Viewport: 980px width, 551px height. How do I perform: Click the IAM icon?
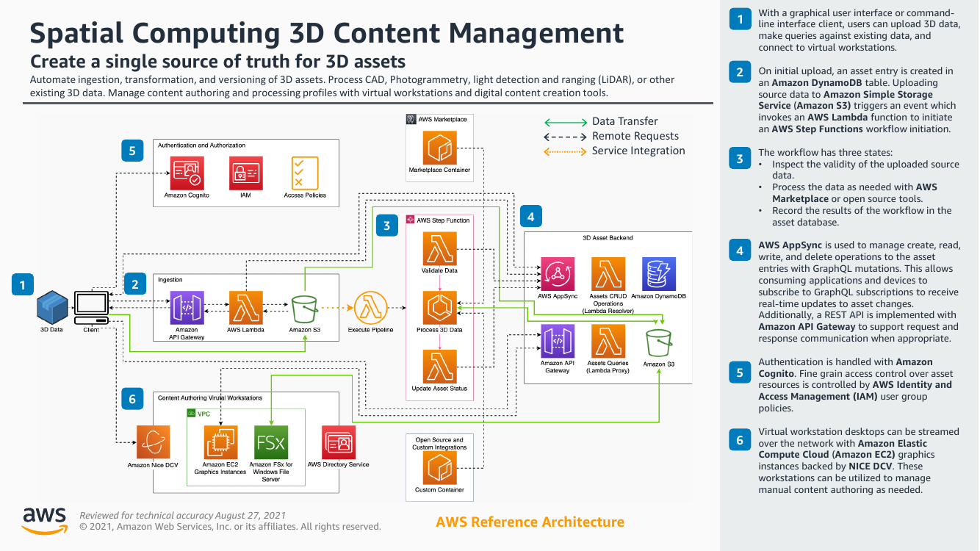pyautogui.click(x=246, y=173)
